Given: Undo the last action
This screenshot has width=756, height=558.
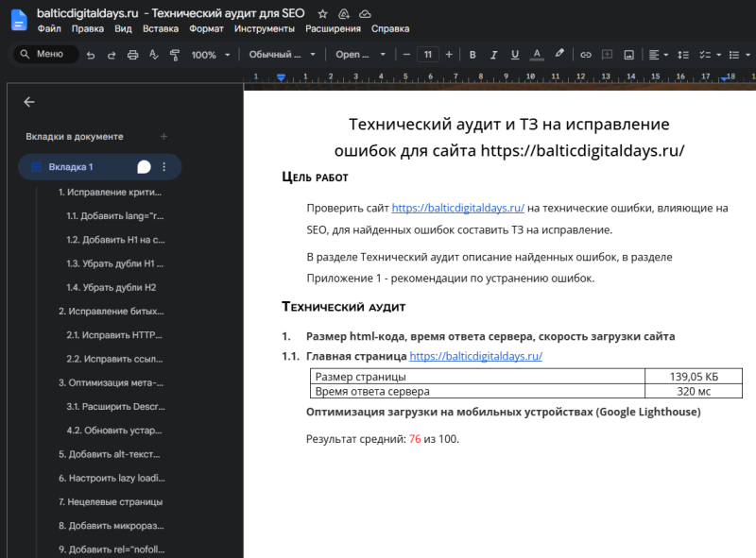Looking at the screenshot, I should [x=91, y=55].
